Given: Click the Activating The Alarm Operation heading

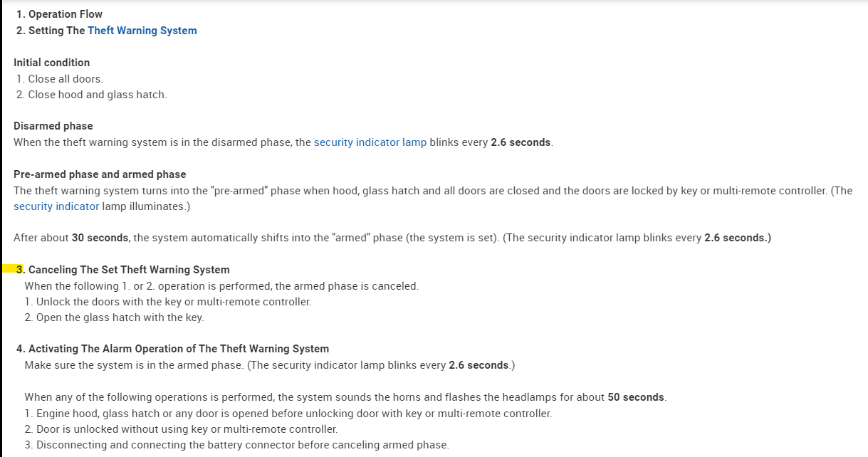Looking at the screenshot, I should tap(178, 349).
